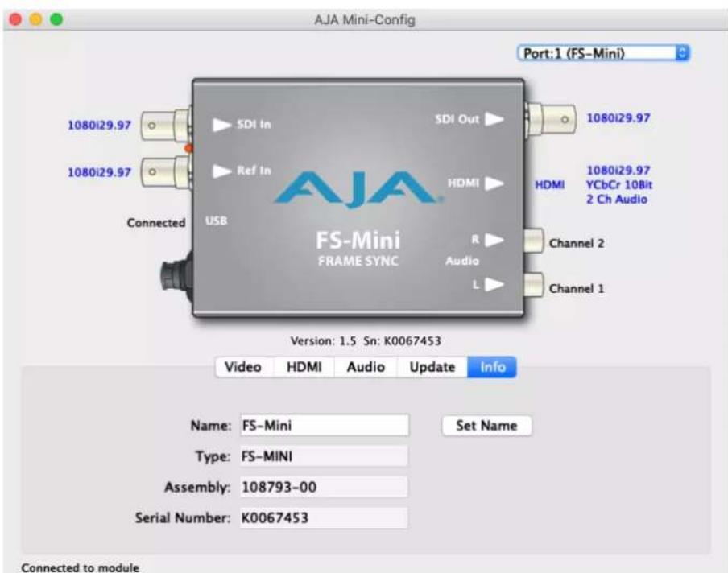
Task: Click the Channel 1 audio L connector
Action: click(x=533, y=284)
